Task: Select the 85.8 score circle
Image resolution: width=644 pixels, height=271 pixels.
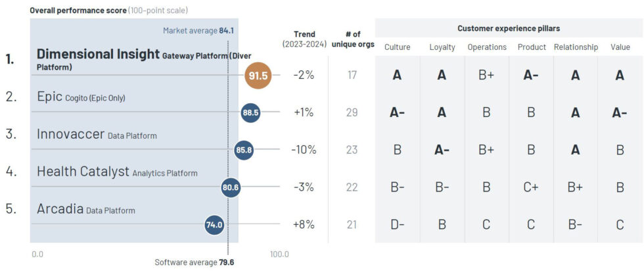Action: coord(244,150)
